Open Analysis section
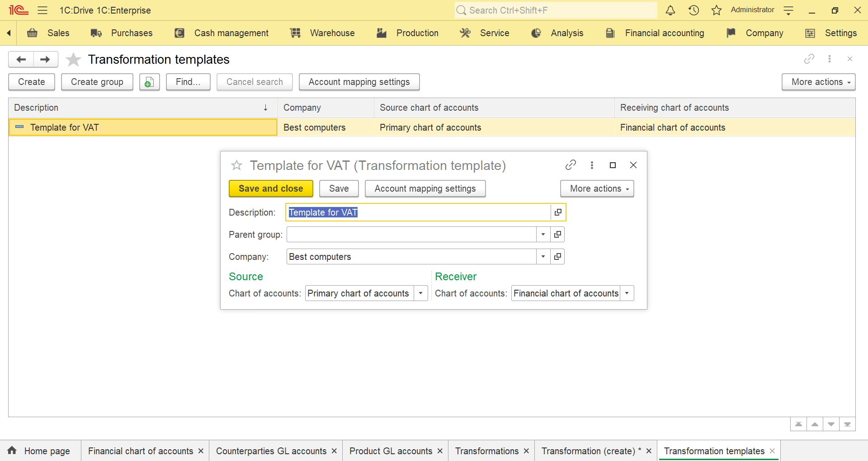868x461 pixels. [557, 33]
